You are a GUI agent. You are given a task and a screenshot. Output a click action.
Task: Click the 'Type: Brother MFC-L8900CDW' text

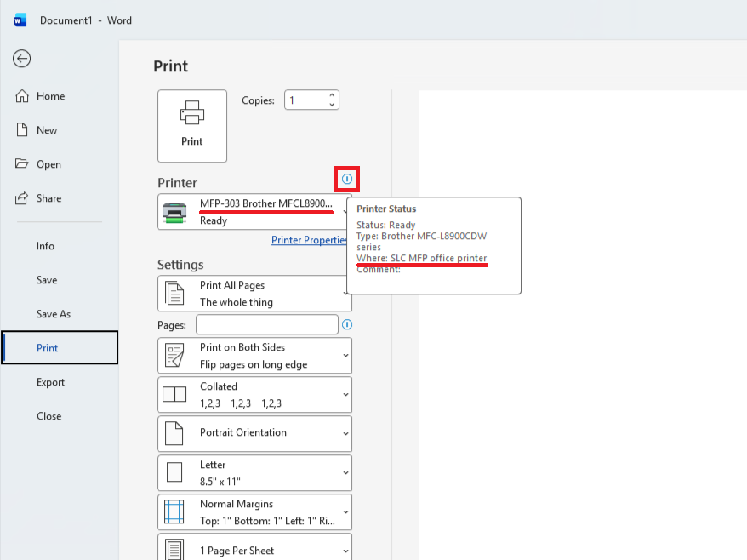(x=422, y=236)
